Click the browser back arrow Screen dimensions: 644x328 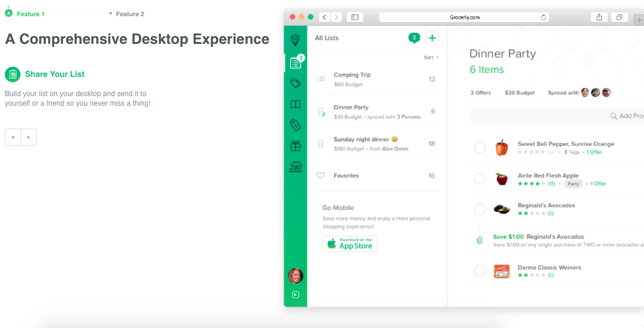coord(325,17)
